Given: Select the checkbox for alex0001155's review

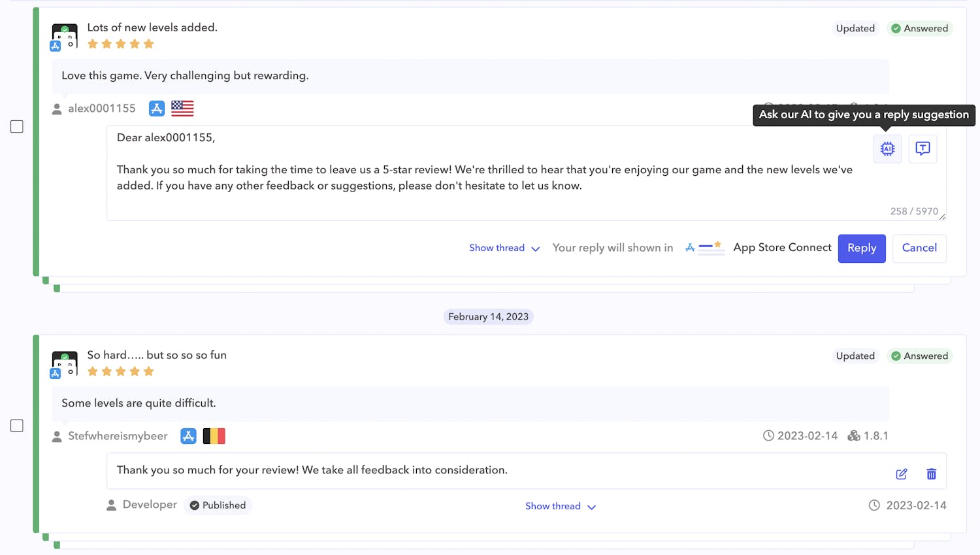Looking at the screenshot, I should [x=16, y=127].
